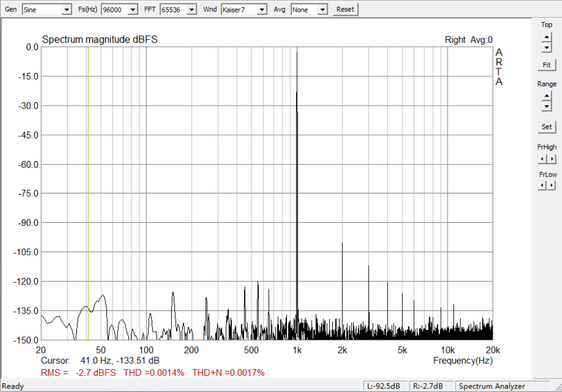Click the Set range button
562x392 pixels.
pos(546,127)
